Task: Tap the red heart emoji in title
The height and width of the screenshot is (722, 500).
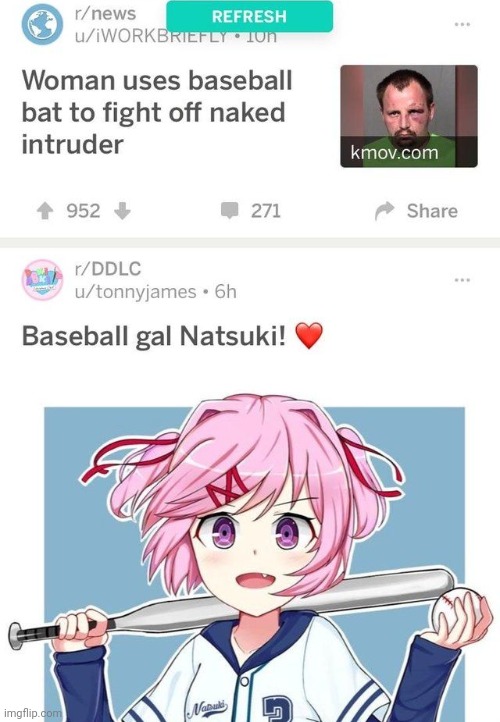Action: (309, 335)
